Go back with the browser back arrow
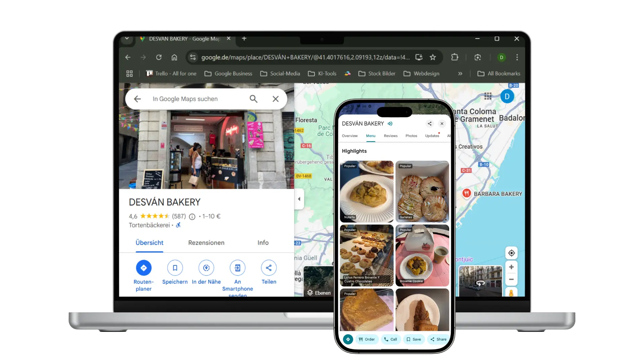 (x=128, y=57)
